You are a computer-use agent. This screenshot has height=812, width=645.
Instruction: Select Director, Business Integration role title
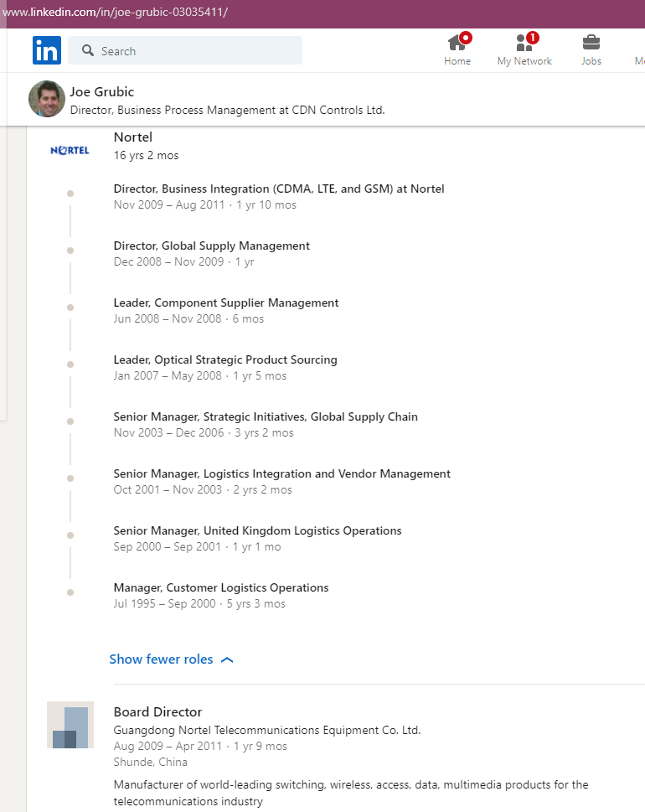pyautogui.click(x=279, y=189)
